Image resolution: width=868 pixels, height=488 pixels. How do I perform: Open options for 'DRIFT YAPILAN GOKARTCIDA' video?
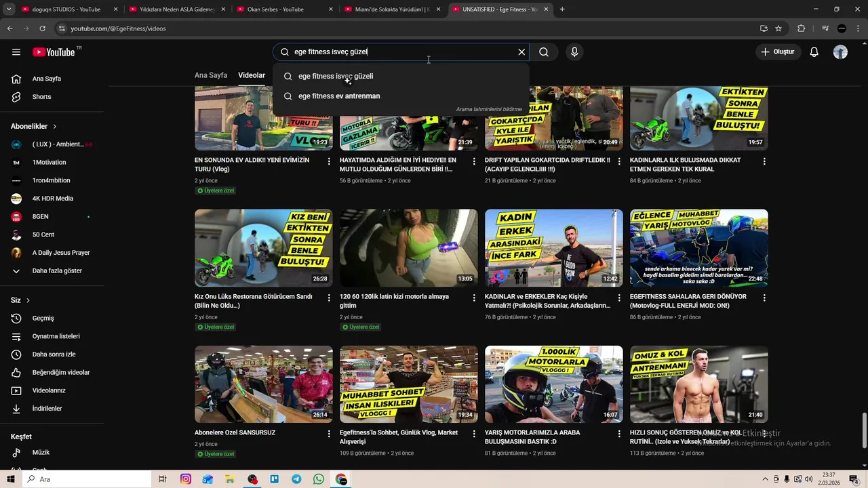click(619, 162)
